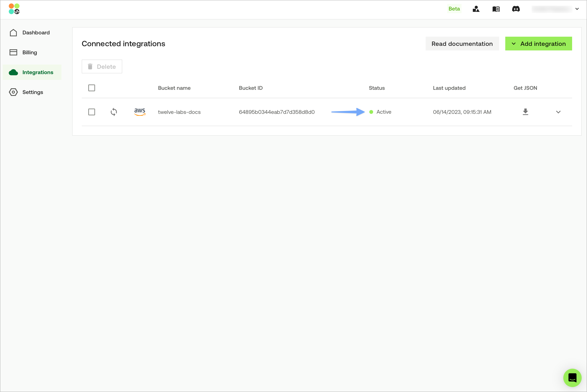Image resolution: width=587 pixels, height=392 pixels.
Task: Select the Integrations cloud icon in sidebar
Action: click(x=14, y=72)
